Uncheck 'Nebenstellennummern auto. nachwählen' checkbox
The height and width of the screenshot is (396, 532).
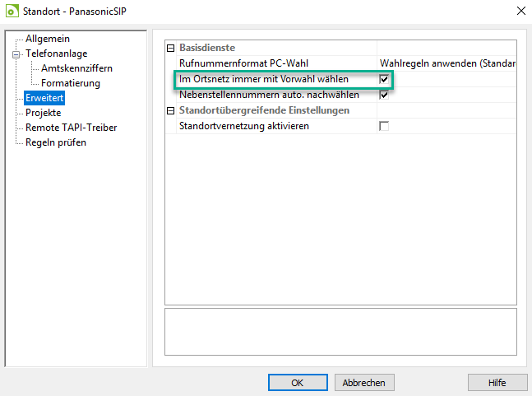pyautogui.click(x=384, y=95)
